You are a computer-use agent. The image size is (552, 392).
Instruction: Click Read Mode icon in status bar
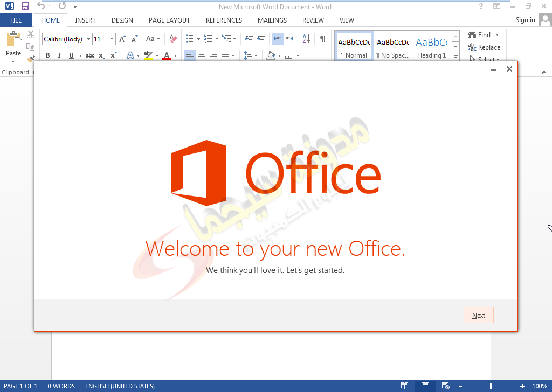[404, 386]
